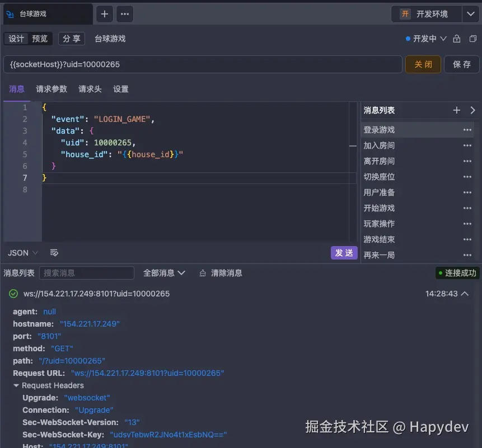The width and height of the screenshot is (482, 448).
Task: Click the 连接成功 status badge
Action: pos(457,273)
